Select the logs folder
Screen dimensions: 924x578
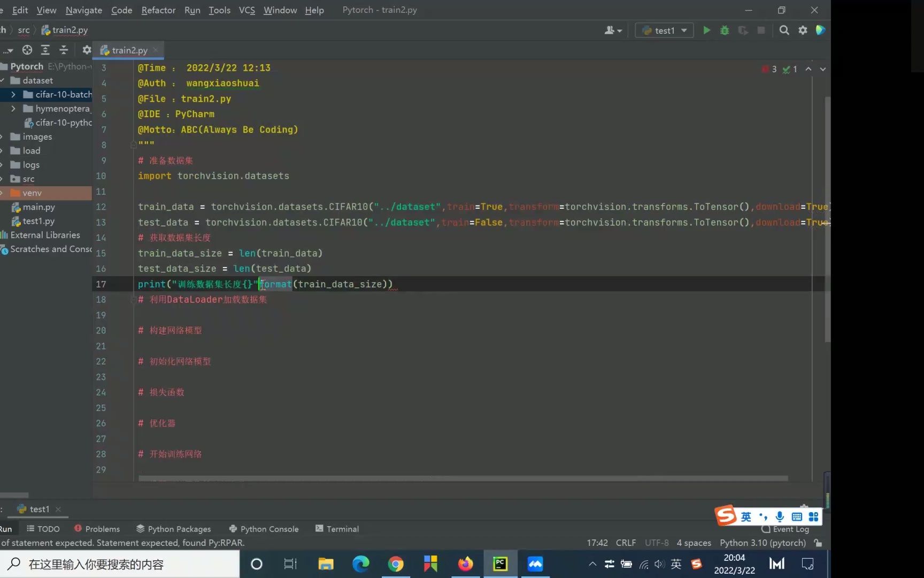click(x=31, y=165)
